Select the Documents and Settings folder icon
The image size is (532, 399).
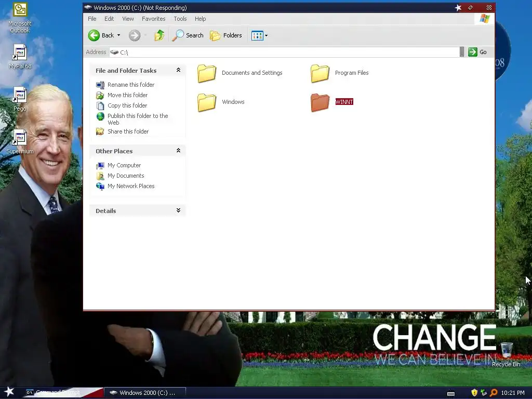coord(207,73)
